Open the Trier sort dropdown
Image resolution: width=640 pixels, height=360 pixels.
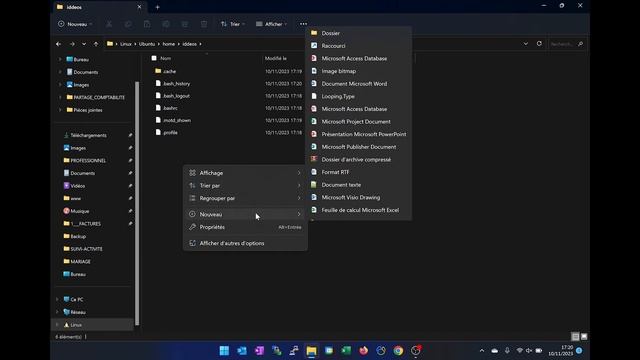pyautogui.click(x=233, y=24)
